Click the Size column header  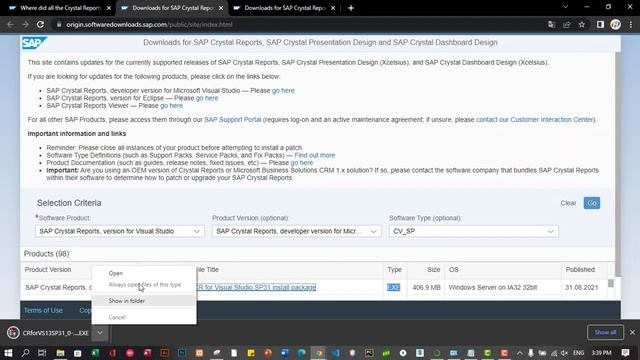pos(433,269)
